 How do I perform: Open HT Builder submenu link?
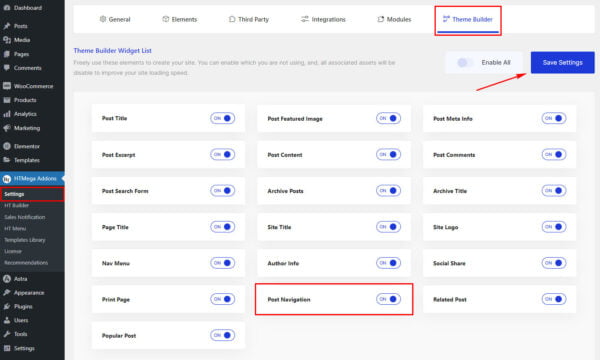pyautogui.click(x=16, y=205)
